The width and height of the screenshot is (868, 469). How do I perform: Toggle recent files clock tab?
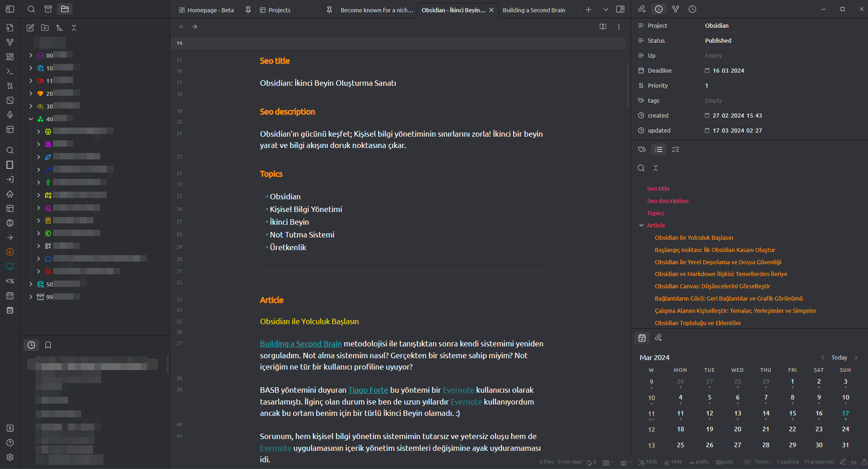coord(31,345)
